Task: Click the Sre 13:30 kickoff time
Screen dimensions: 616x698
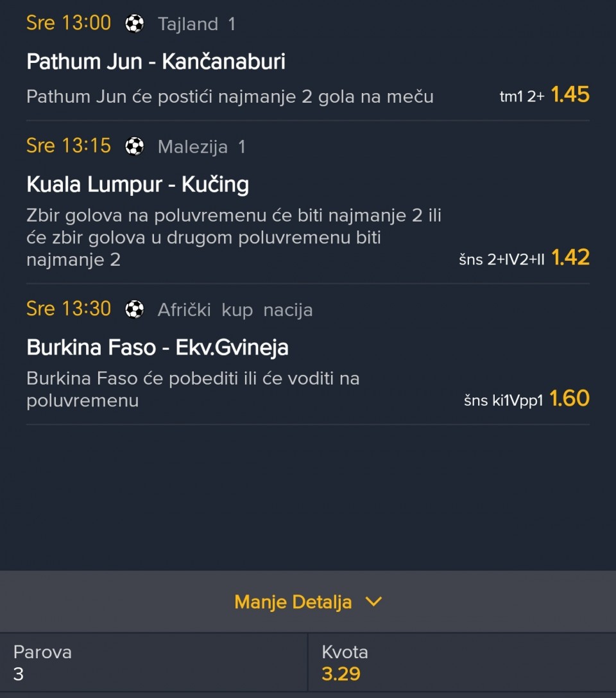Action: (69, 309)
